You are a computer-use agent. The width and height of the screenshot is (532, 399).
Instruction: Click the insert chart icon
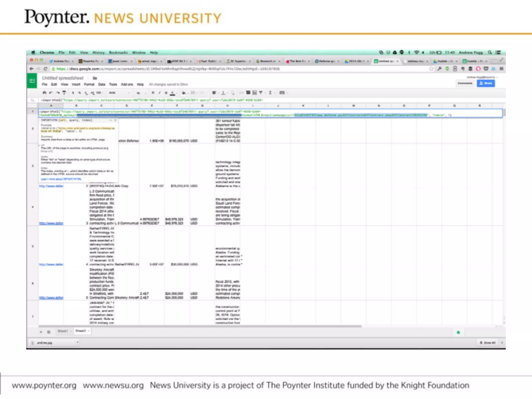tap(255, 93)
